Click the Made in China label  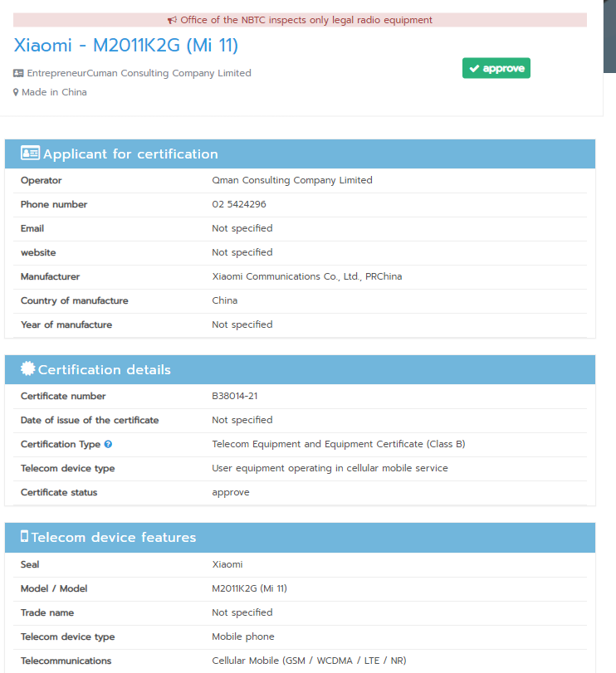pyautogui.click(x=54, y=92)
